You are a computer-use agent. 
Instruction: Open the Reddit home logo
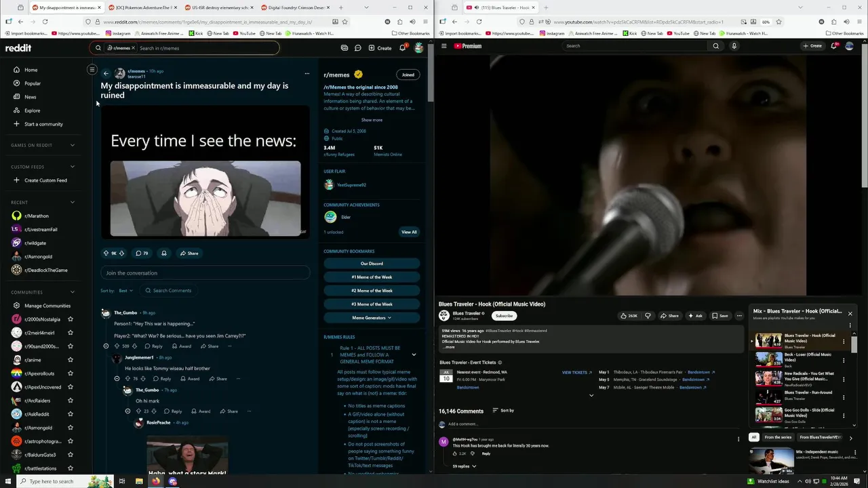[x=18, y=48]
